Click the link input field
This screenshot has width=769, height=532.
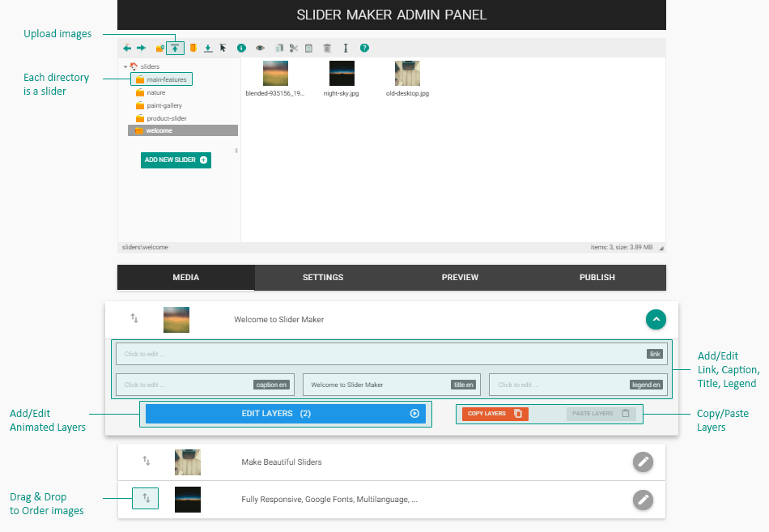coord(391,354)
